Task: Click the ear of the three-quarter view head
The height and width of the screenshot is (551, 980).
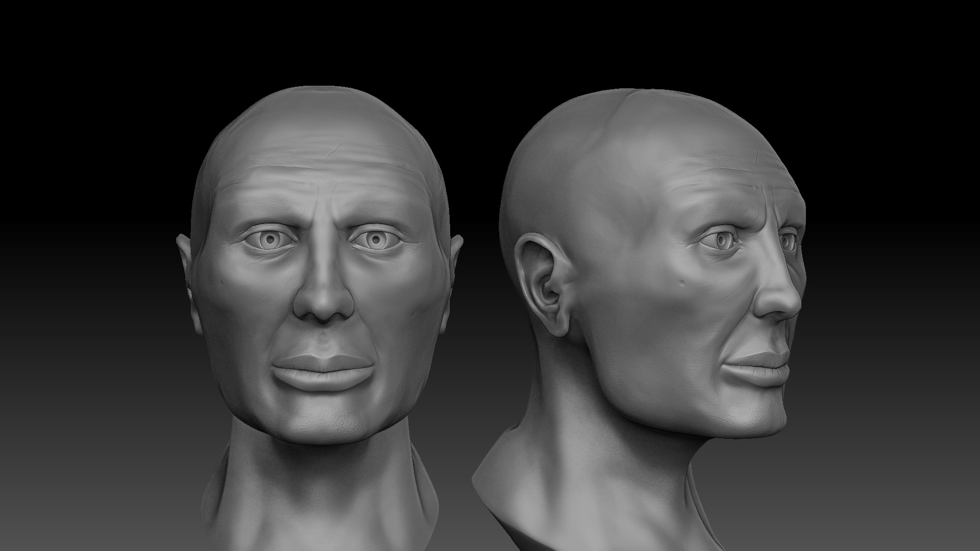Action: pyautogui.click(x=544, y=286)
